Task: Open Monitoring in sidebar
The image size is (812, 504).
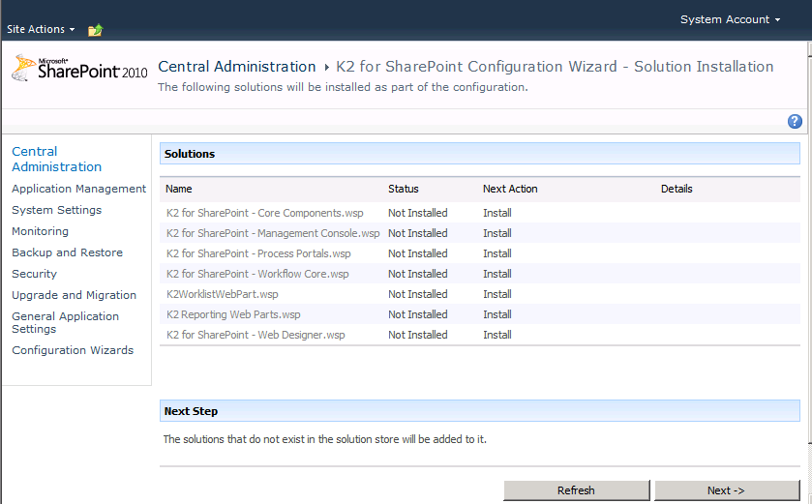Action: pos(40,231)
